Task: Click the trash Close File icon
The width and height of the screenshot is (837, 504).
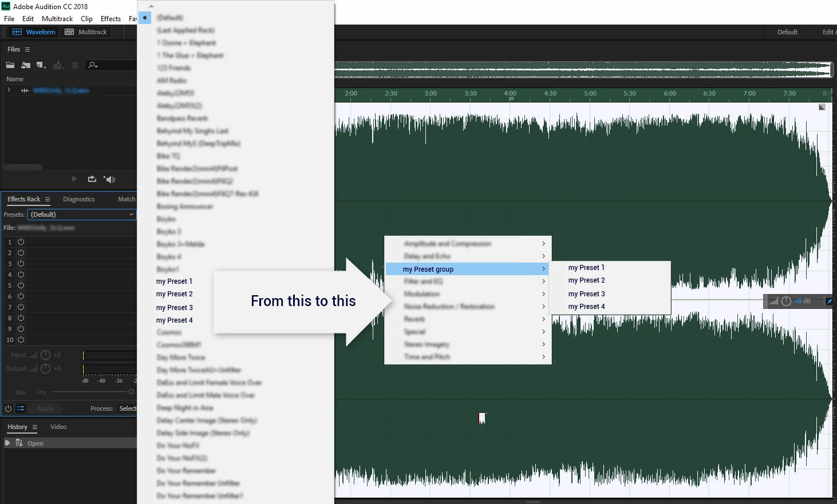Action: pyautogui.click(x=75, y=65)
